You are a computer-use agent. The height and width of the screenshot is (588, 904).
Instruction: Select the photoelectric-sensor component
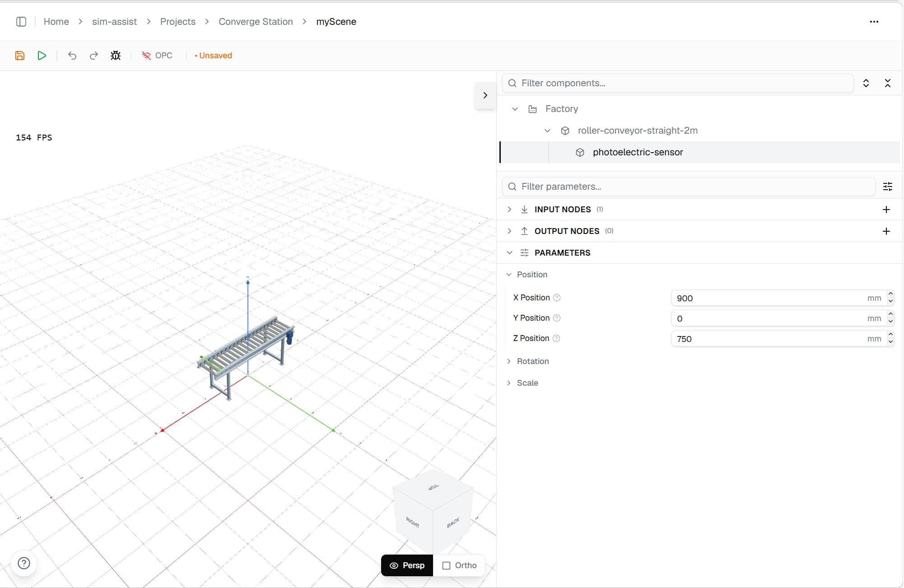638,152
